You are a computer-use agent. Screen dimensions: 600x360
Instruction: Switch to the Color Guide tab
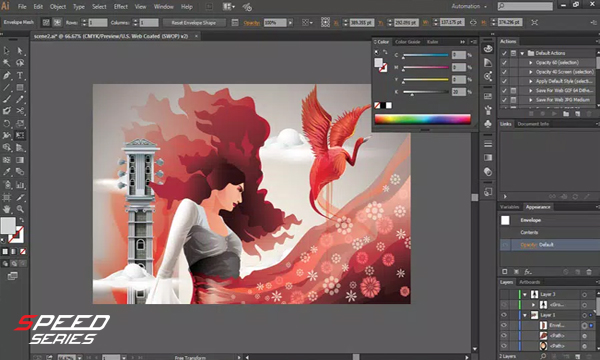408,42
